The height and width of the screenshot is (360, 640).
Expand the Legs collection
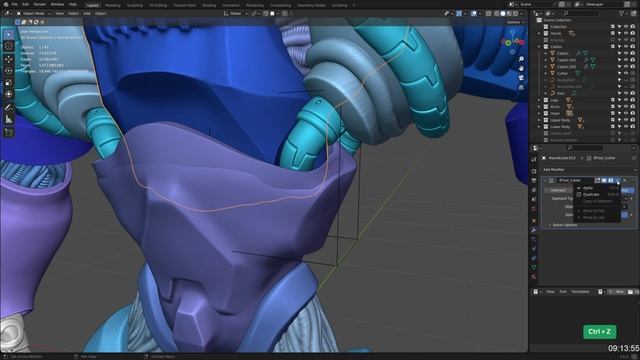[x=539, y=100]
